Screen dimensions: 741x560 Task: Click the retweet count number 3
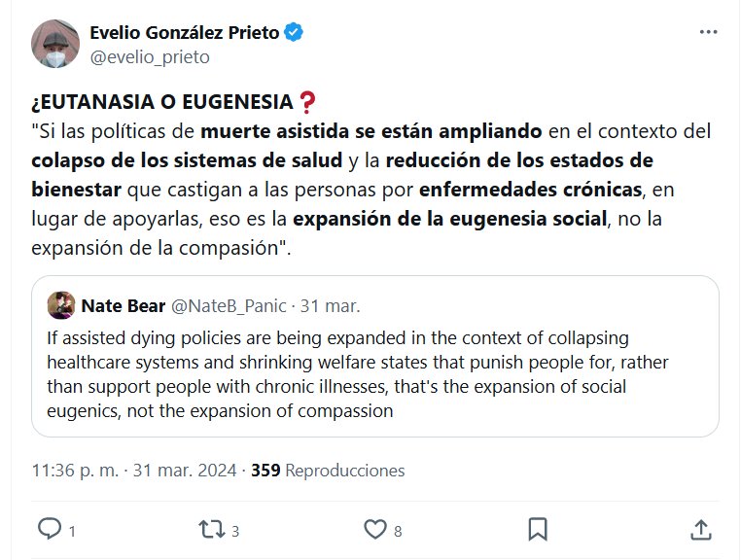point(235,531)
